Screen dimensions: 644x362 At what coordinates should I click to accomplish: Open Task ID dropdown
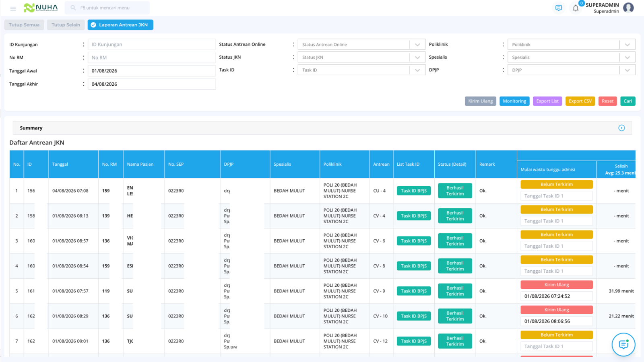(x=361, y=70)
